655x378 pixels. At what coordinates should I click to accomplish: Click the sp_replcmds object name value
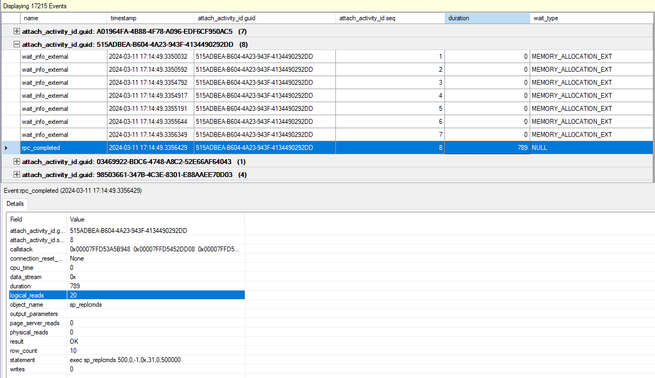point(86,304)
